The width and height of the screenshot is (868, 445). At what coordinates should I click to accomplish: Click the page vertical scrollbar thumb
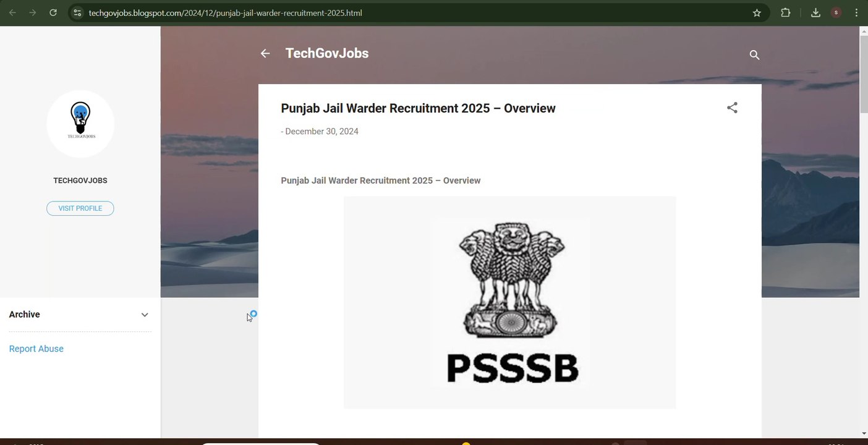tap(864, 74)
